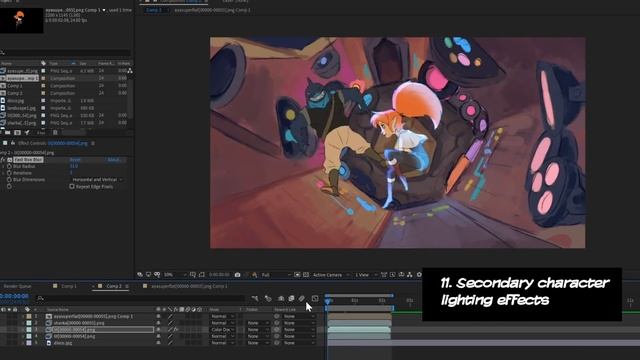Expand layer 1 properties twirl in timeline
This screenshot has height=360, width=640.
tap(23, 316)
